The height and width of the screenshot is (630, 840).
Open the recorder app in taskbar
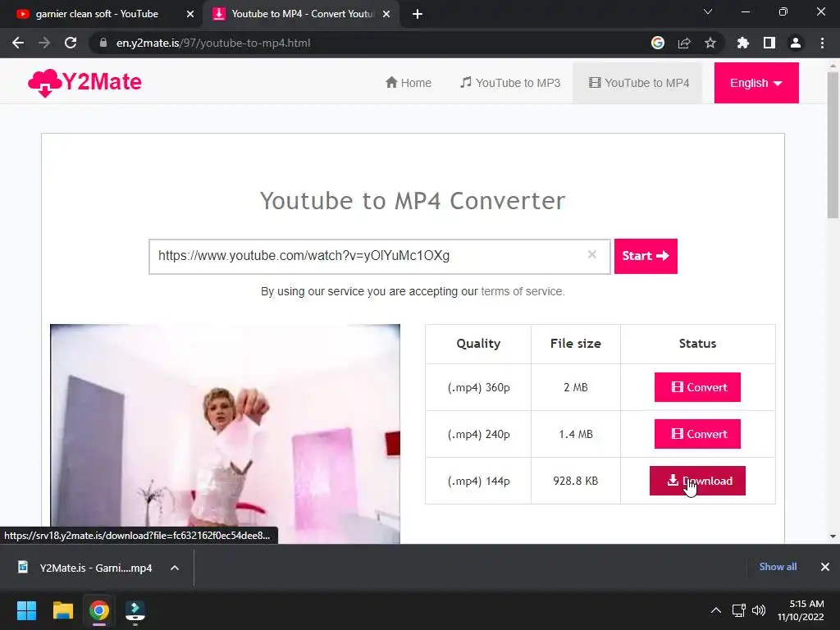(x=135, y=611)
